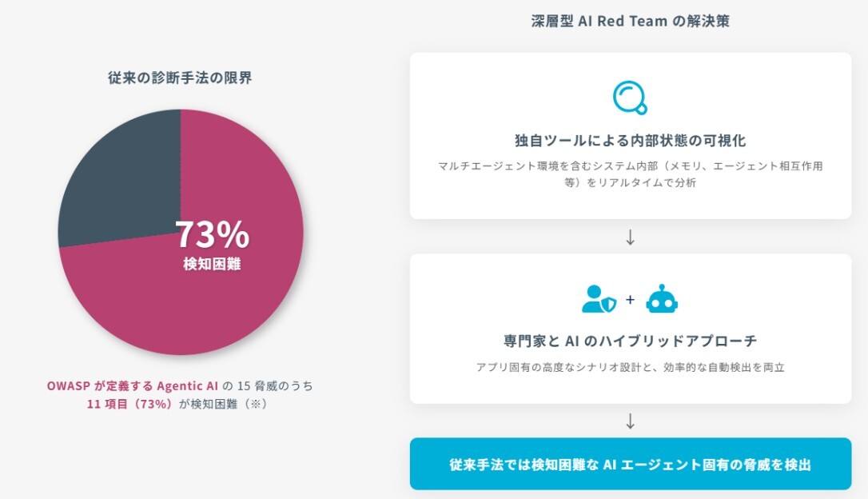Click the dark slate pie chart segment
Image resolution: width=868 pixels, height=499 pixels.
pyautogui.click(x=112, y=184)
